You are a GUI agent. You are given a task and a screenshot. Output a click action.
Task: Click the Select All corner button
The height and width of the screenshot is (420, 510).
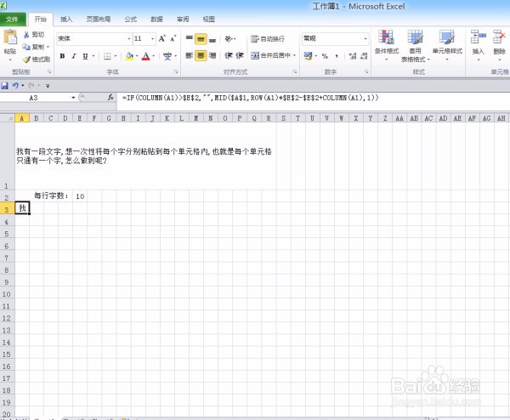7,118
